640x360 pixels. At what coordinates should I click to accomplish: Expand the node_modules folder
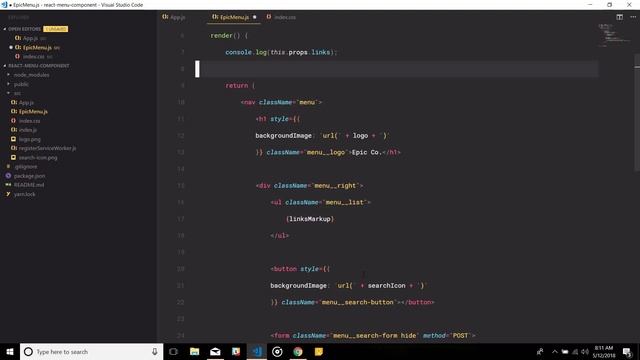click(31, 75)
